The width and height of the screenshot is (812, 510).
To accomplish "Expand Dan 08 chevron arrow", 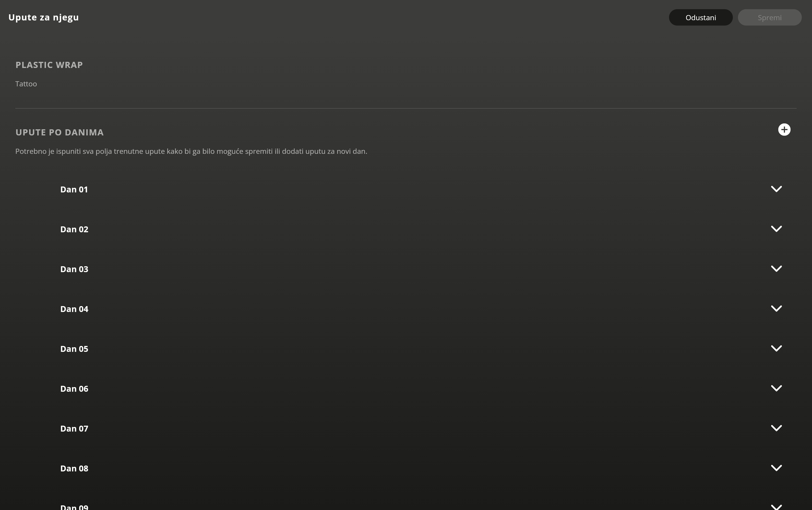I will [x=776, y=468].
